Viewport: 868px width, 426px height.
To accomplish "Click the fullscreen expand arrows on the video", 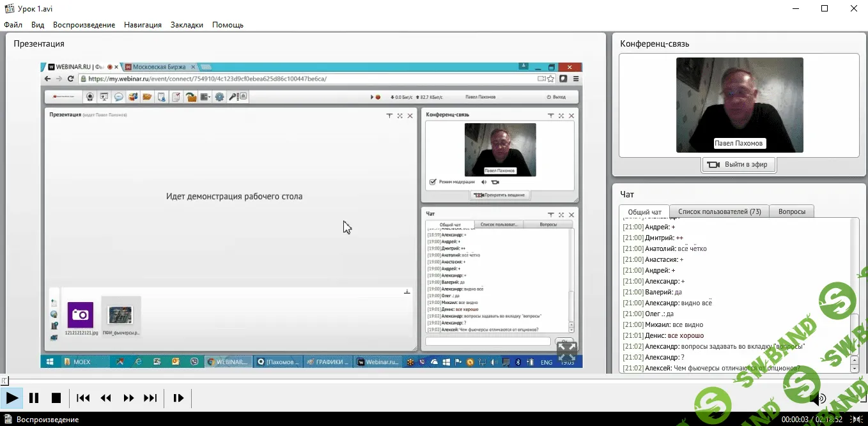I will (566, 351).
